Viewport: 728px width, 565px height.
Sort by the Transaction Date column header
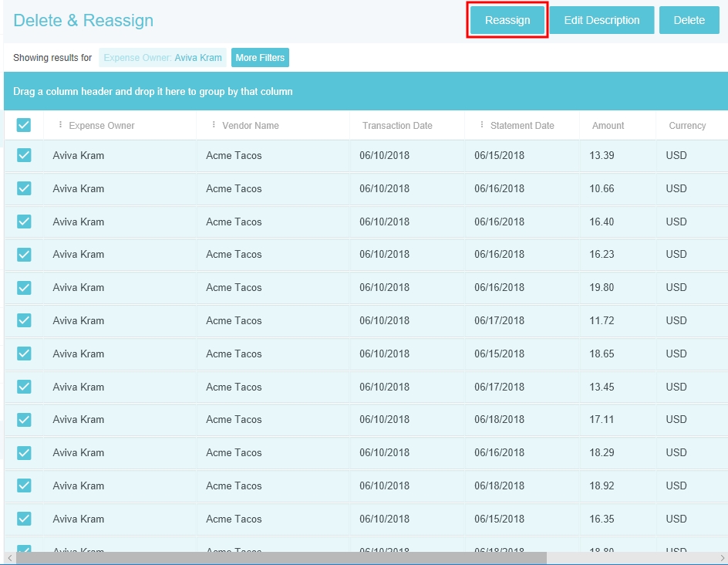click(397, 126)
